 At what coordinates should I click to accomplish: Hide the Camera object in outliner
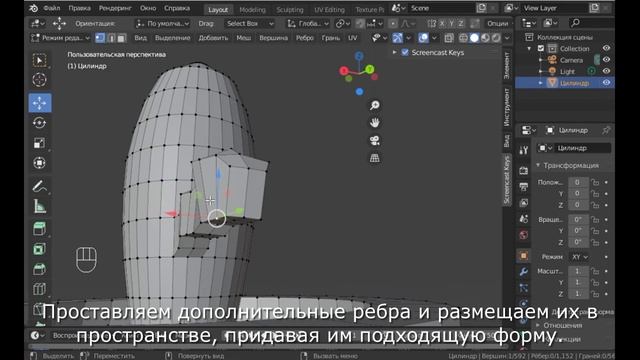tap(607, 60)
